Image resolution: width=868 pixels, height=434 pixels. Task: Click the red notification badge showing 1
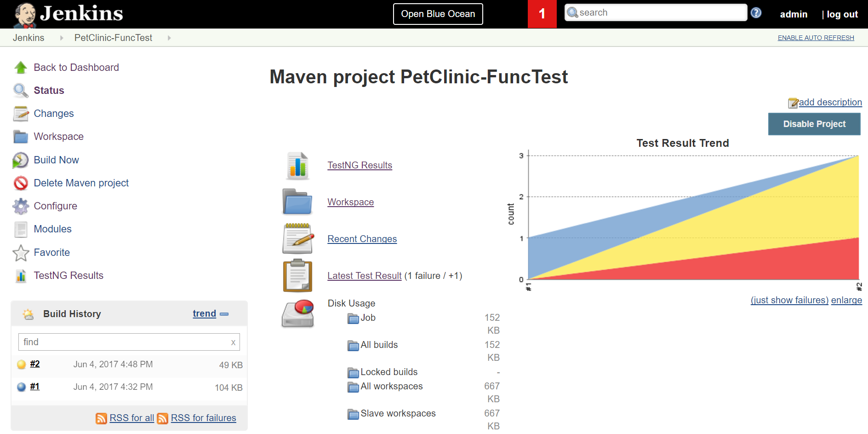pyautogui.click(x=542, y=14)
